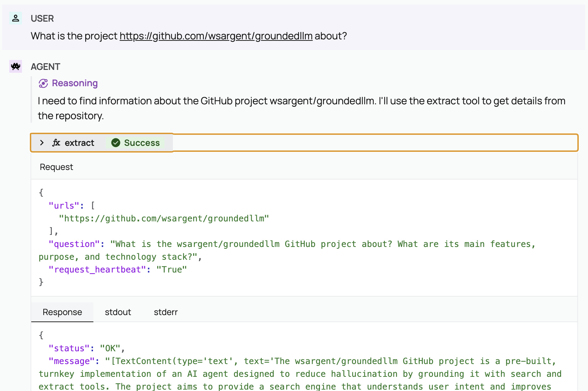
Task: Switch to the stderr tab
Action: pos(166,312)
